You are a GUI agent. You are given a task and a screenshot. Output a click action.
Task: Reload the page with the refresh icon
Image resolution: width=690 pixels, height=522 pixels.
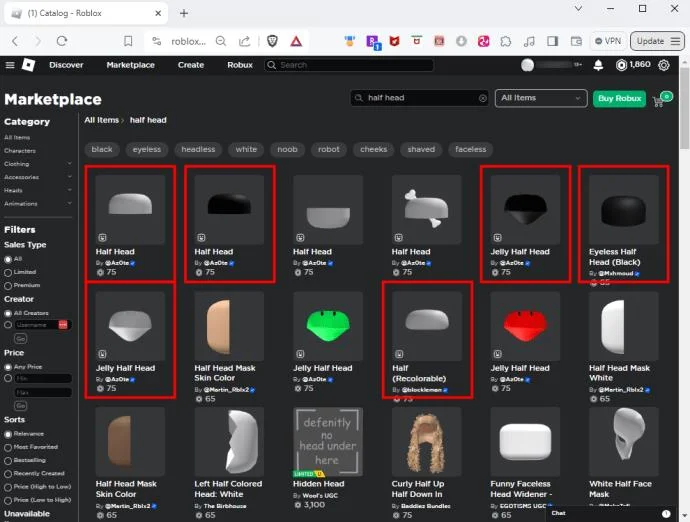pyautogui.click(x=62, y=41)
